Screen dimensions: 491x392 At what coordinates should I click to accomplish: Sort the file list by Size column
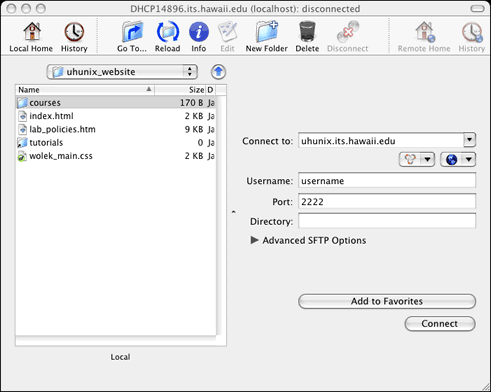(x=180, y=90)
